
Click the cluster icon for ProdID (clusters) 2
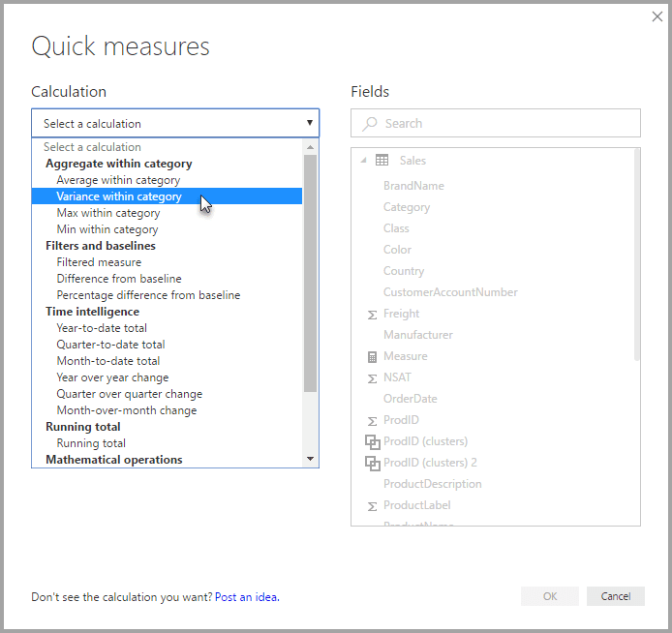click(x=373, y=464)
